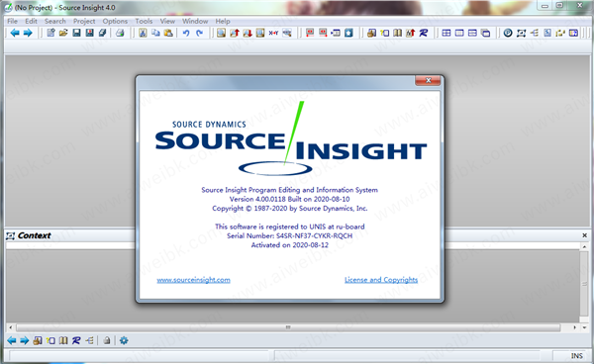
Task: Click the back arrow in Context panel toolbar
Action: 12,340
